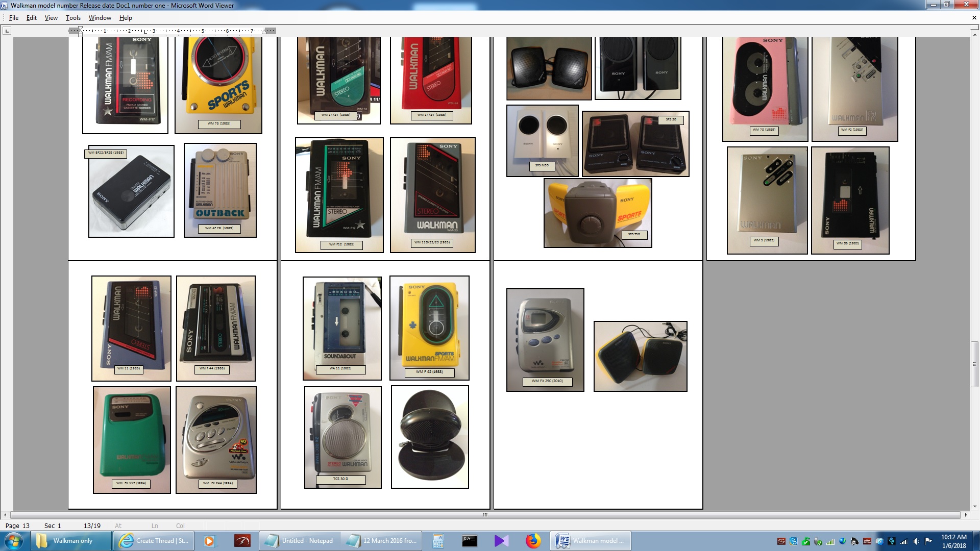
Task: Click the blue globe tray icon
Action: point(842,541)
